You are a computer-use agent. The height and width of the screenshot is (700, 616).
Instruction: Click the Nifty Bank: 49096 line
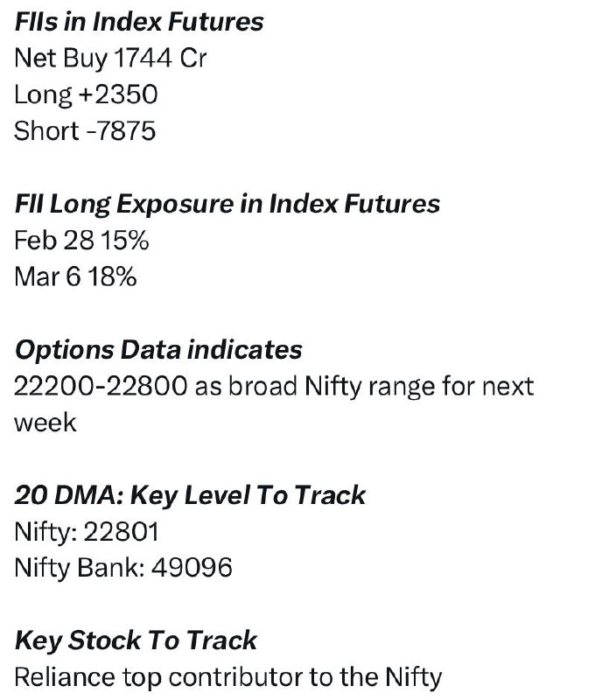click(x=123, y=568)
